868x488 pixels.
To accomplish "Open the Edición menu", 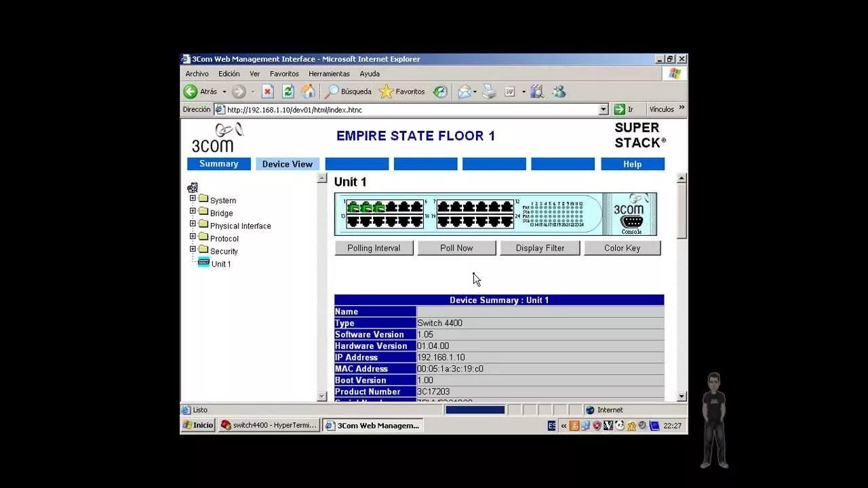I will 229,74.
